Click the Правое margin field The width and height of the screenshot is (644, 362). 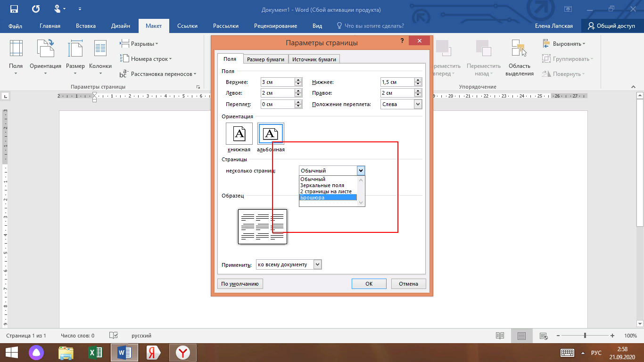pos(397,93)
